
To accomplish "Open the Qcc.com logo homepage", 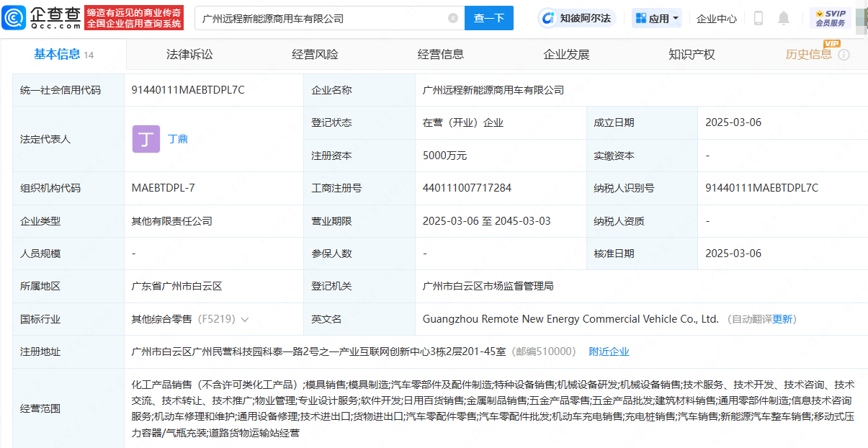I will (42, 18).
